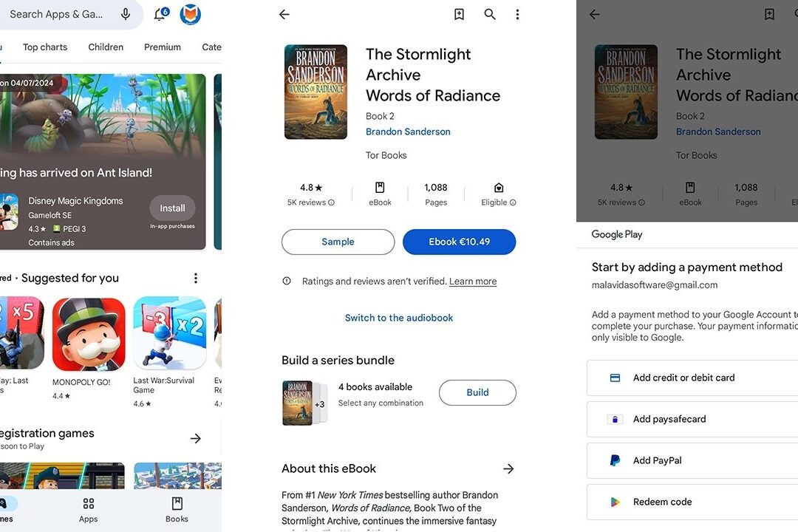Switch to the Top charts tab
The image size is (798, 532).
45,47
